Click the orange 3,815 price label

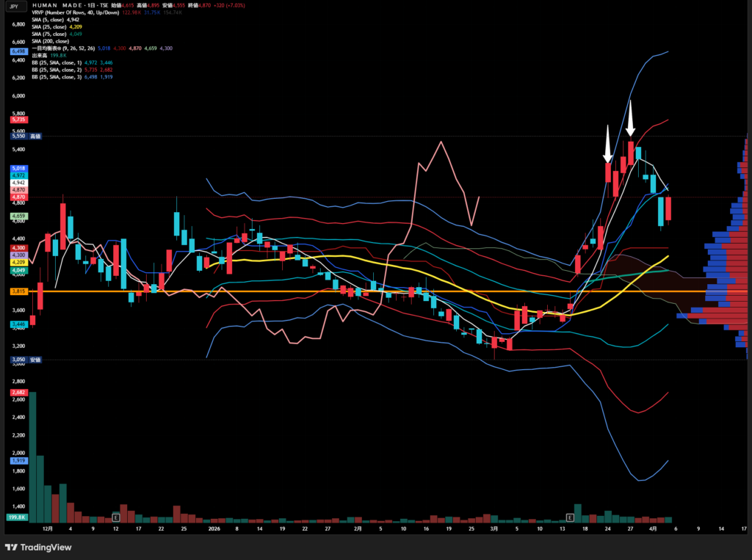coord(18,291)
